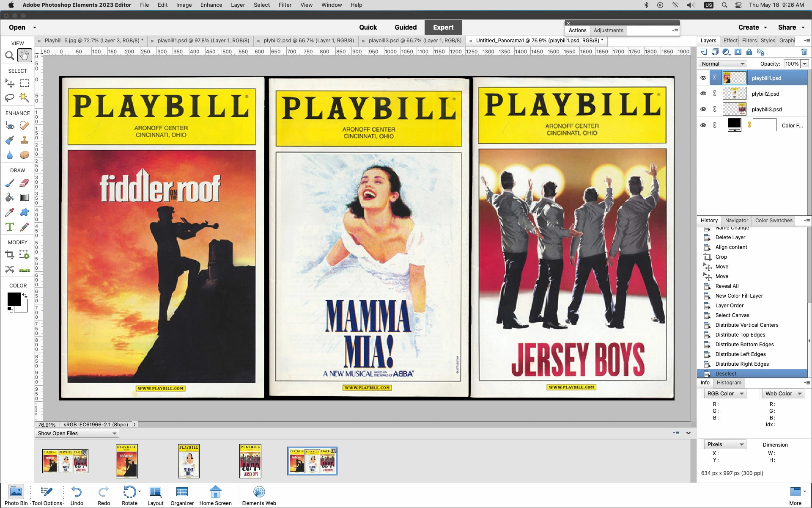Open the Normal blend mode dropdown
The image size is (812, 508).
[x=722, y=64]
